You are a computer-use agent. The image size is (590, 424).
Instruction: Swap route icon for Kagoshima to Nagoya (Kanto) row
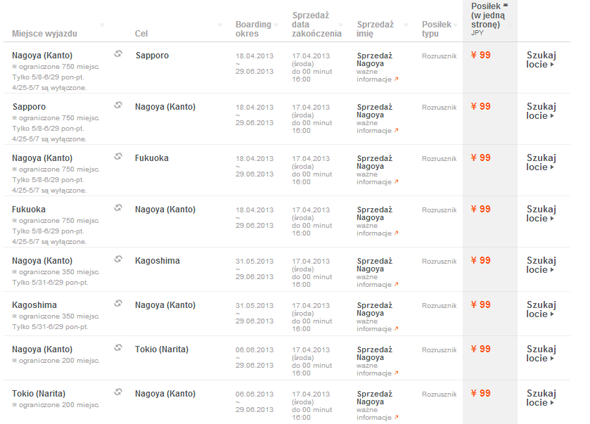[118, 303]
